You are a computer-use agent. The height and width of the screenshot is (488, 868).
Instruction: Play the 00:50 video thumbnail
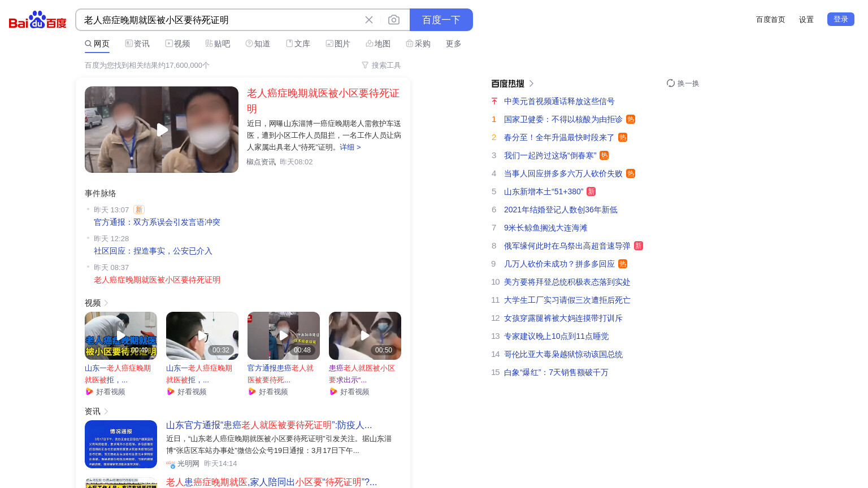(x=365, y=335)
